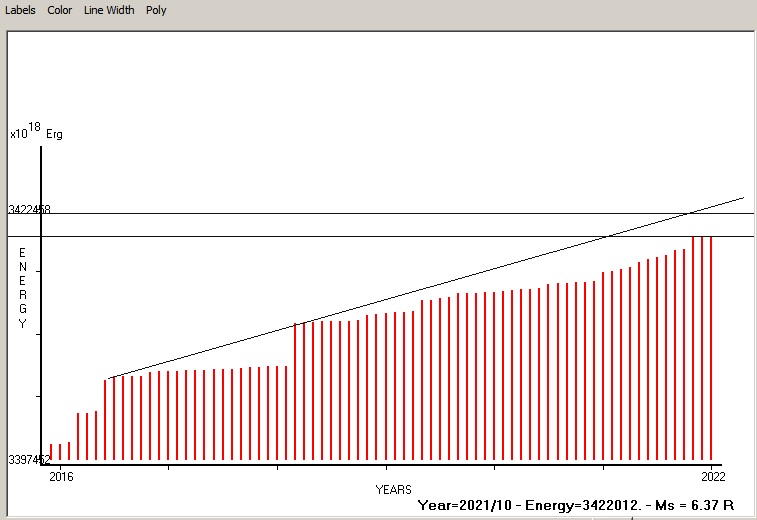Click the upper right end of the trend line

point(743,198)
